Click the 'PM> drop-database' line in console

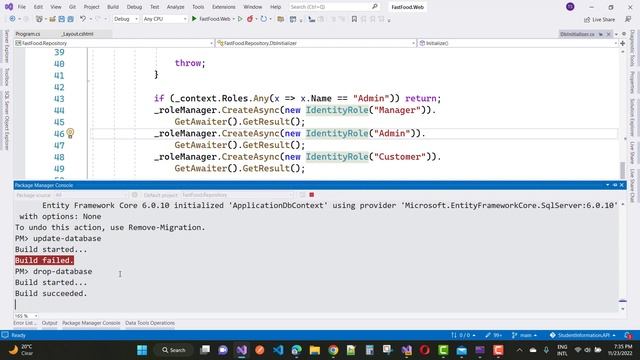click(x=53, y=271)
